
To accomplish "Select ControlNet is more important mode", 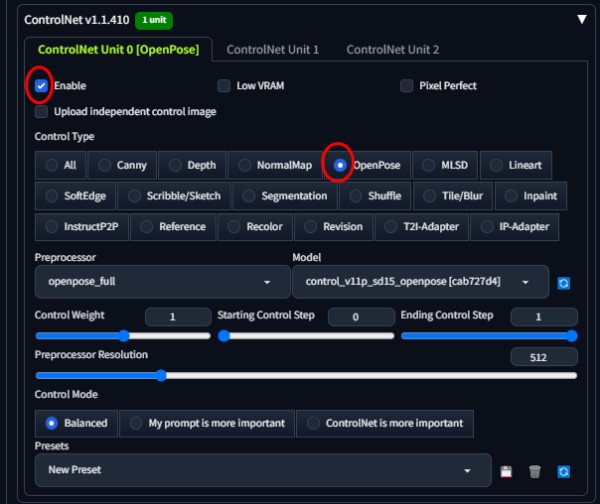I will click(x=385, y=423).
